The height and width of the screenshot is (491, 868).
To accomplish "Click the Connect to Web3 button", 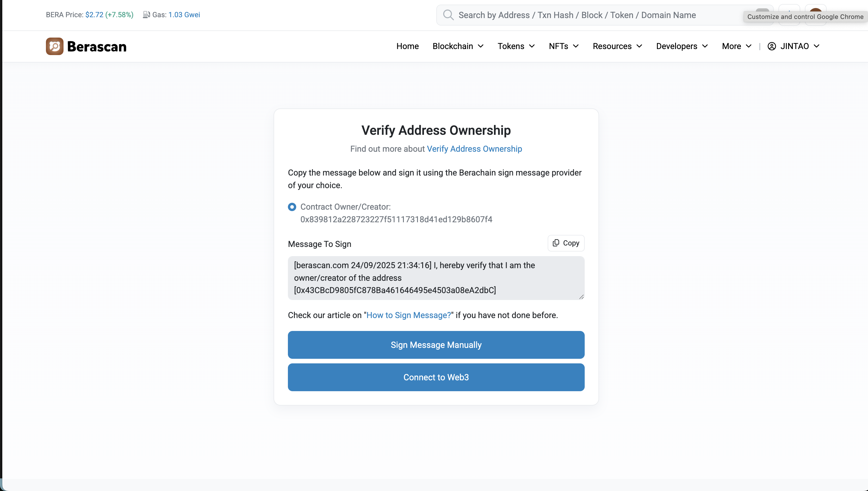I will (436, 377).
